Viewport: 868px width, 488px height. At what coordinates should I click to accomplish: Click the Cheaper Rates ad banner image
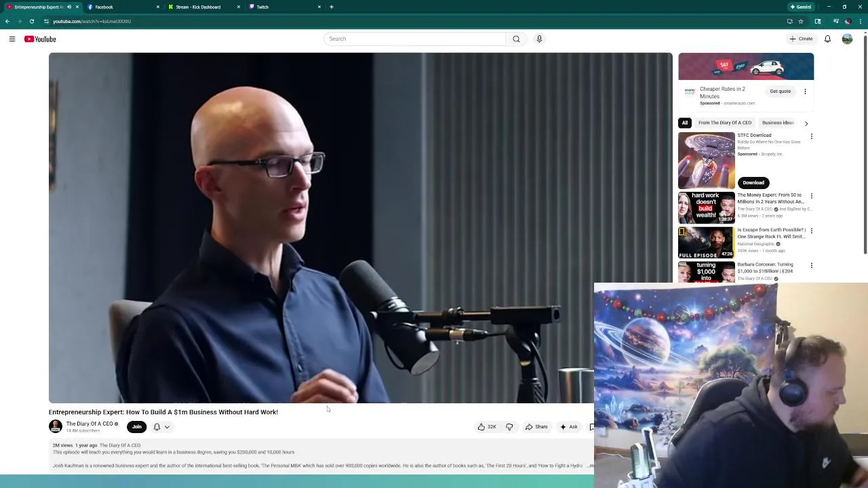tap(746, 66)
